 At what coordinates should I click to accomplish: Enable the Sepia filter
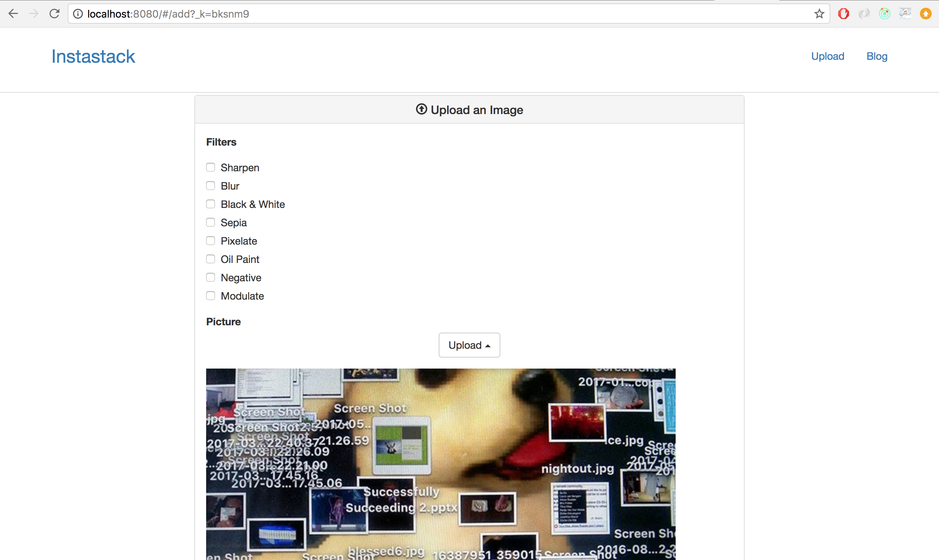click(x=211, y=222)
